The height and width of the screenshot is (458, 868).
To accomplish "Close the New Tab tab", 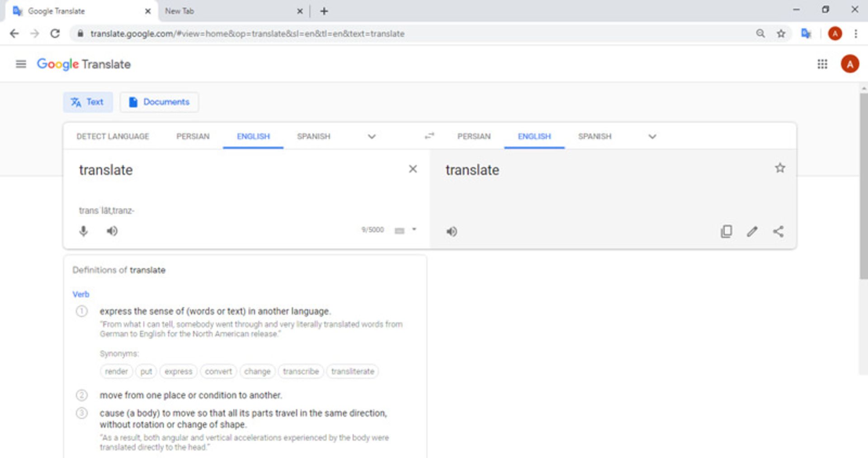I will point(300,11).
